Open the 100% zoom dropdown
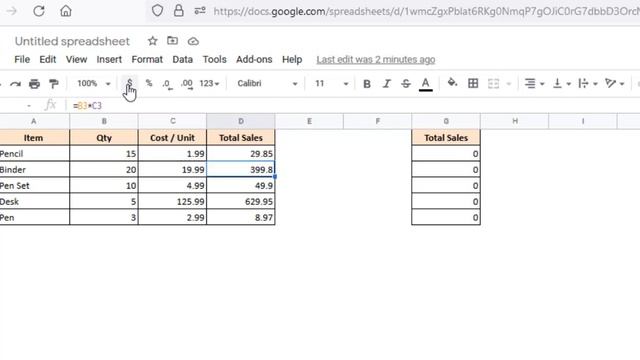The width and height of the screenshot is (640, 360). [93, 84]
